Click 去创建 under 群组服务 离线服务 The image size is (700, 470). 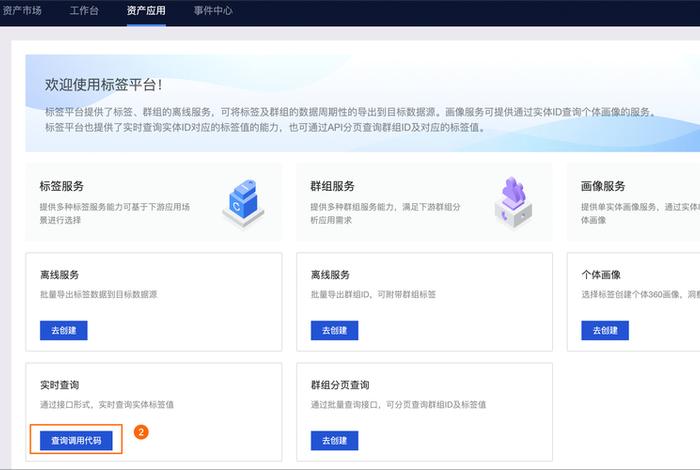tap(334, 330)
